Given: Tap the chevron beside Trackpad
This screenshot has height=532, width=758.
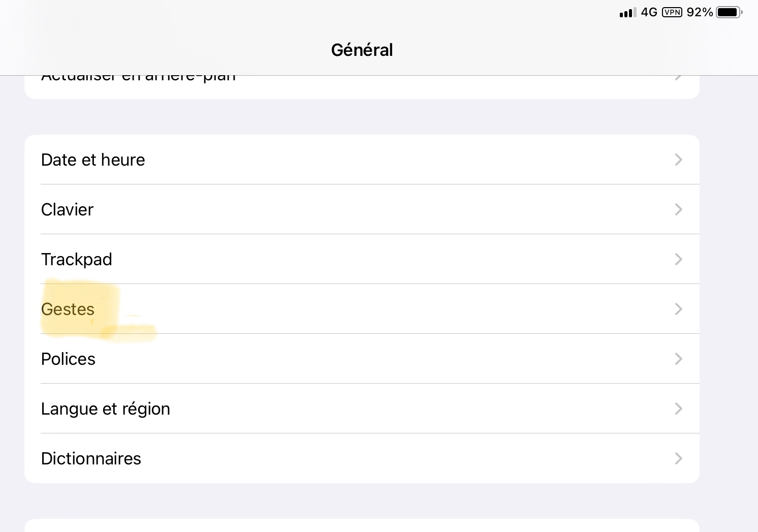Looking at the screenshot, I should pyautogui.click(x=678, y=260).
